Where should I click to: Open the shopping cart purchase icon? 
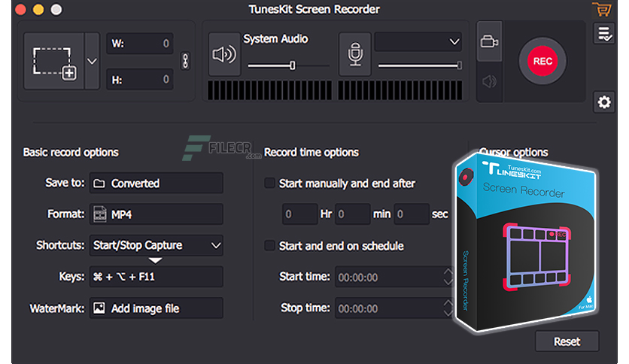602,9
